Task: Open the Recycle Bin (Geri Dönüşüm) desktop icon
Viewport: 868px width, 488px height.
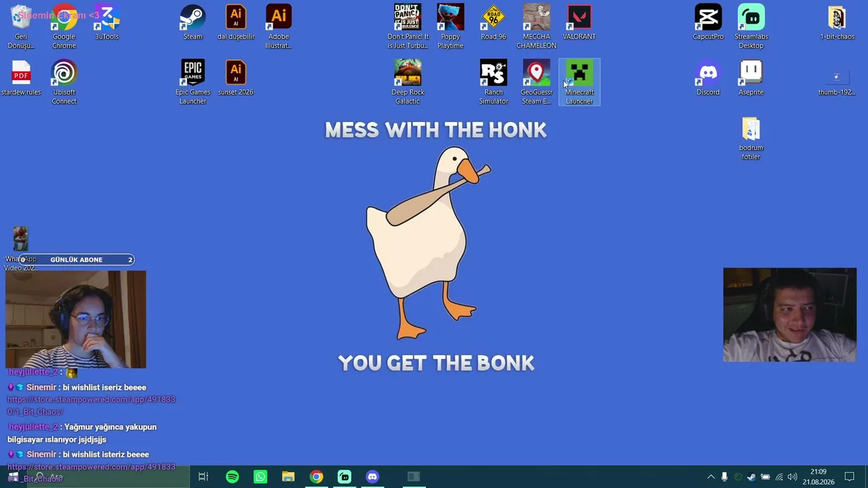Action: click(21, 27)
